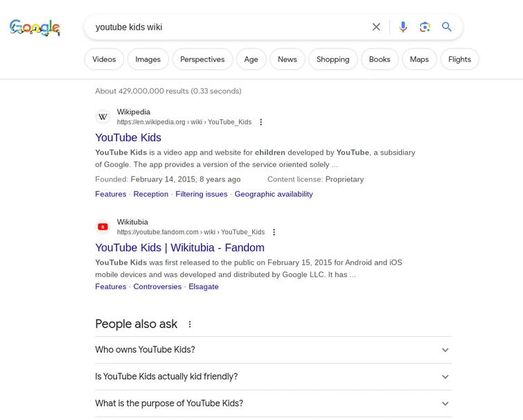Expand "Who owns YouTube Kids?" question
The image size is (523, 420).
(x=445, y=350)
